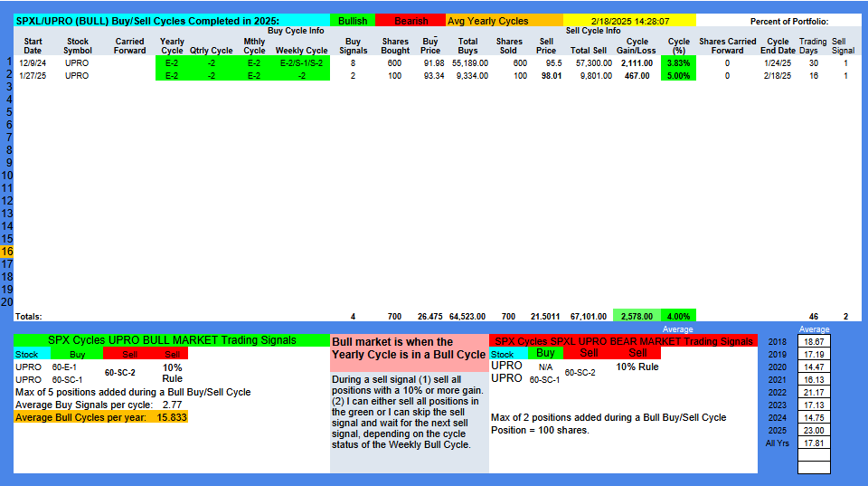
Task: Click the buy price cell 93.34
Action: point(434,76)
